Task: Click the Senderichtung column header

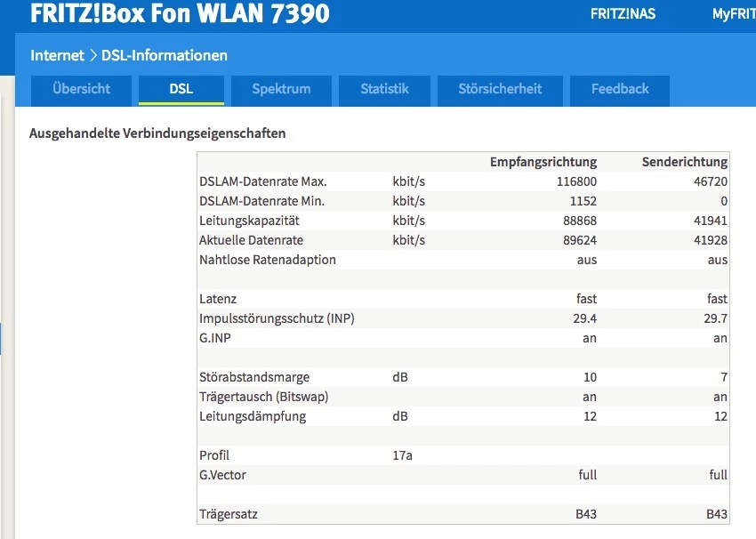Action: (685, 162)
